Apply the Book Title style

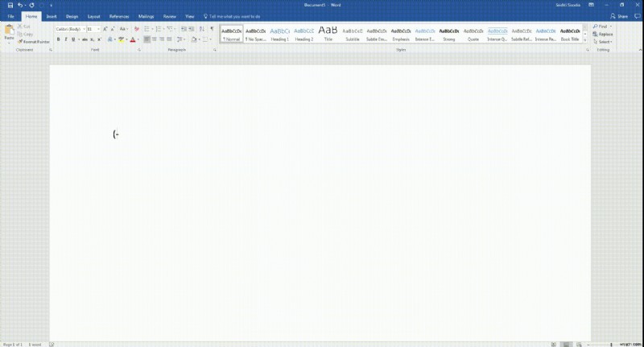tap(570, 34)
